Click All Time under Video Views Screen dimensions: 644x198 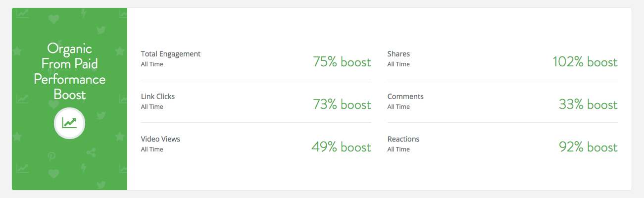tap(152, 149)
